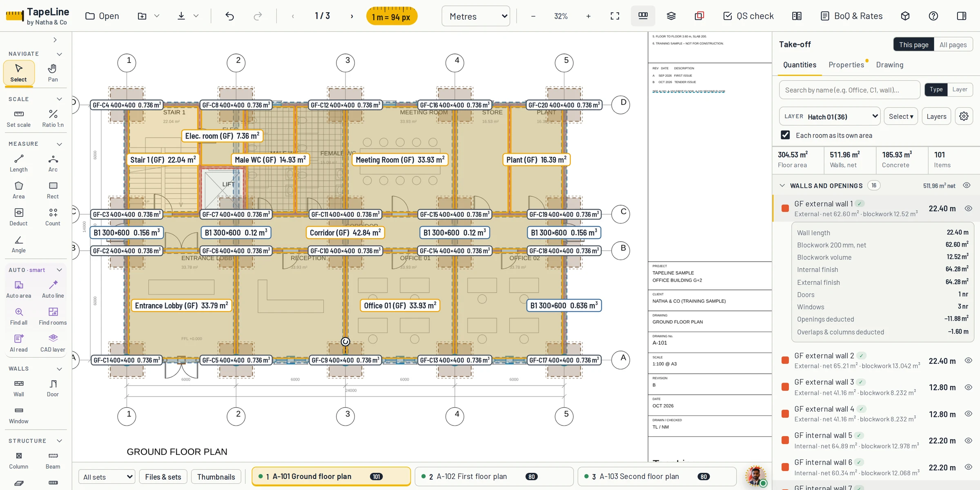
Task: Choose the Ratio 1:n scale tool
Action: click(53, 118)
